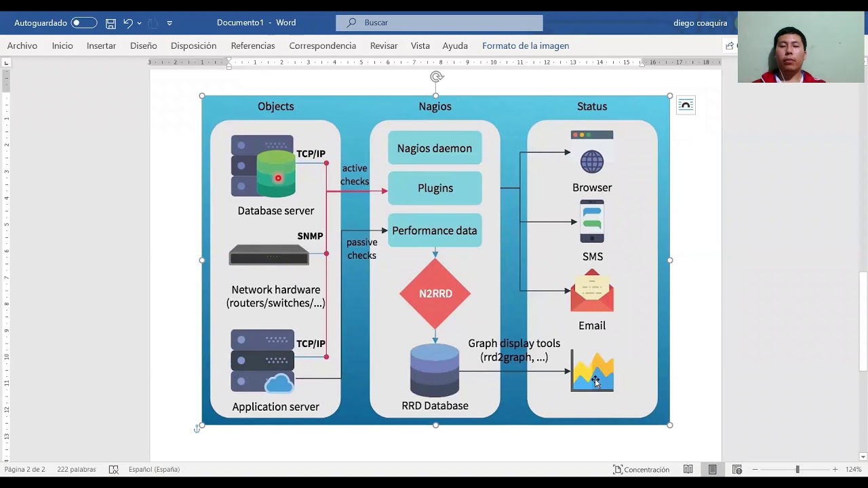Click the scroll down arrow of scrollbar
Image resolution: width=868 pixels, height=488 pixels.
pyautogui.click(x=863, y=456)
